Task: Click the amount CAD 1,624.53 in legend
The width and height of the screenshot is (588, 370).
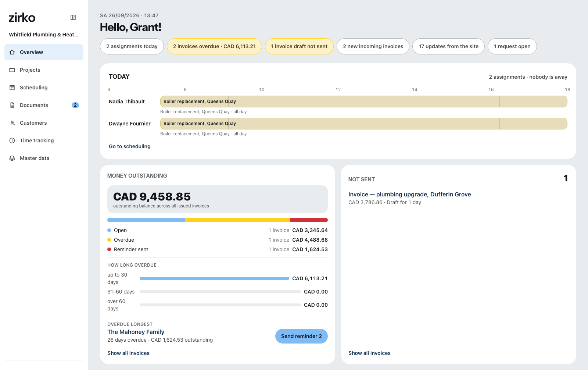Action: pyautogui.click(x=310, y=249)
